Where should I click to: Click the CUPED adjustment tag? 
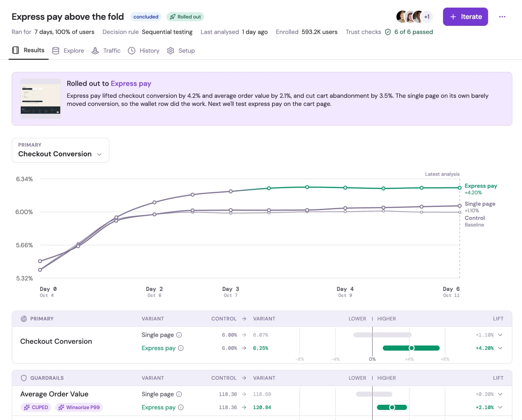[x=36, y=407]
